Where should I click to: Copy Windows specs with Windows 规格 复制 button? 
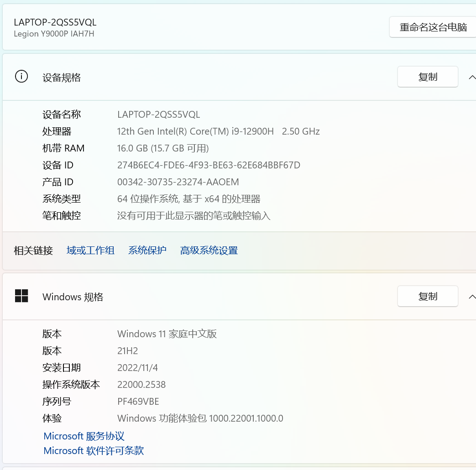click(428, 296)
